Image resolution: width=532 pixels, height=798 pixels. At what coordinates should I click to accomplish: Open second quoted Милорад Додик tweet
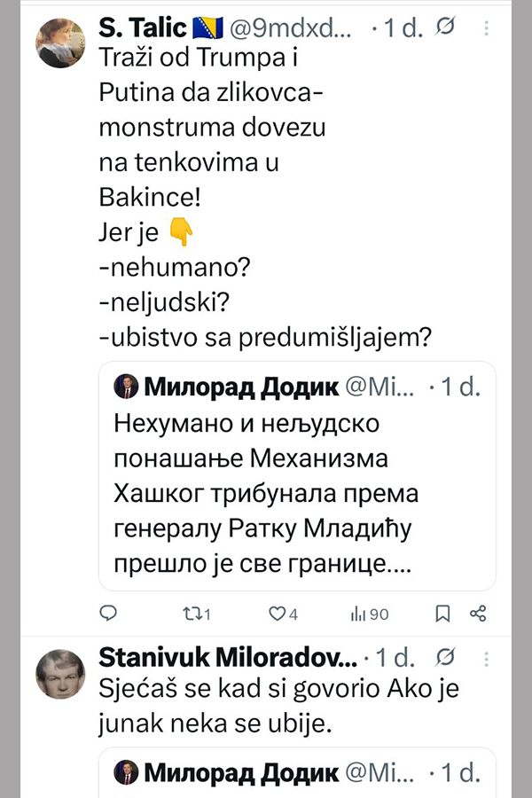tap(295, 773)
